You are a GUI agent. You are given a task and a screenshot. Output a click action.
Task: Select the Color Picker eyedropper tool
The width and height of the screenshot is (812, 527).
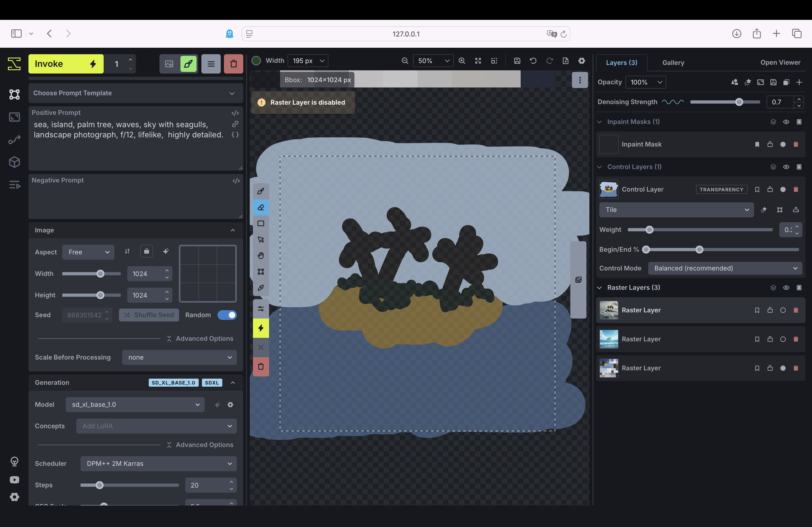click(261, 288)
